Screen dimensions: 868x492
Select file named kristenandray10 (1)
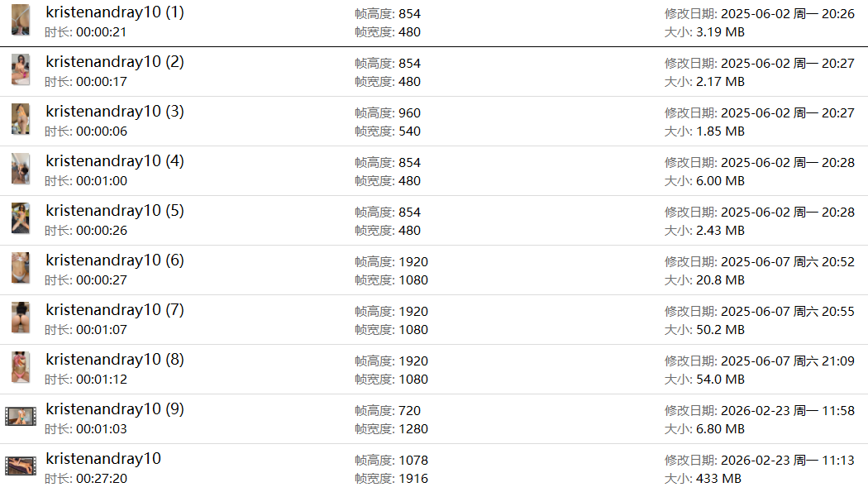click(x=115, y=12)
